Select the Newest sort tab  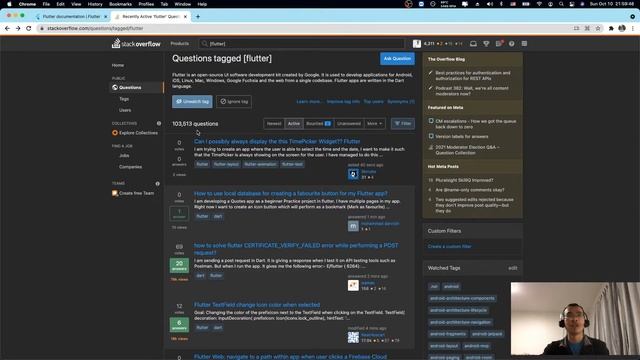click(x=274, y=124)
